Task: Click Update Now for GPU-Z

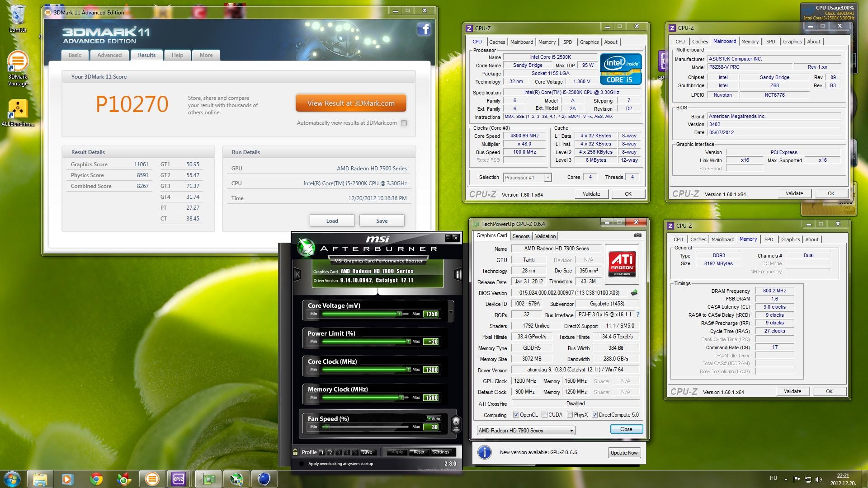Action: [x=624, y=453]
